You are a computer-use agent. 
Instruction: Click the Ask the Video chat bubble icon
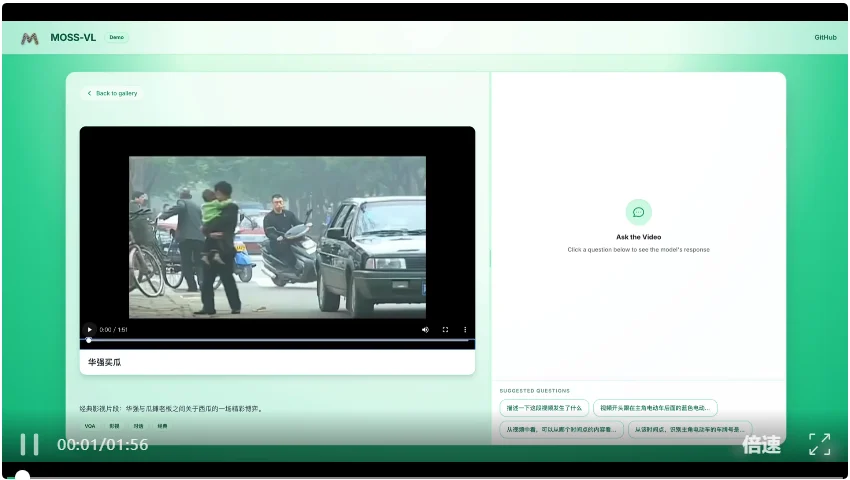638,212
